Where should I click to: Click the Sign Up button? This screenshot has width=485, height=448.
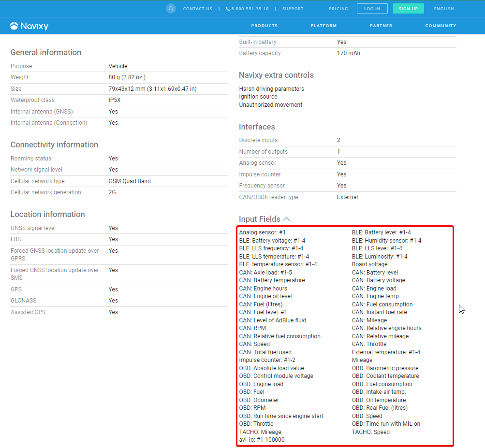(408, 9)
